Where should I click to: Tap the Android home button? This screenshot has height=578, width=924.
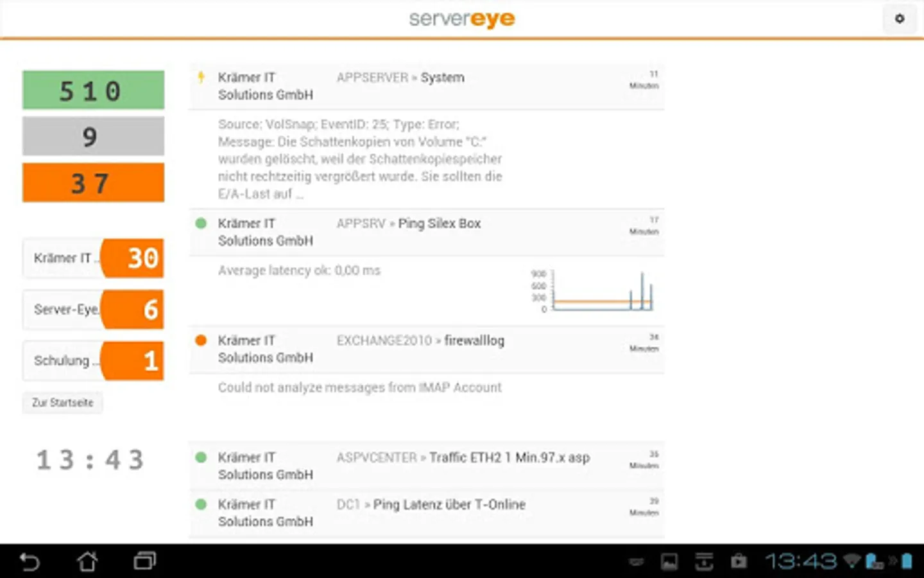point(87,562)
